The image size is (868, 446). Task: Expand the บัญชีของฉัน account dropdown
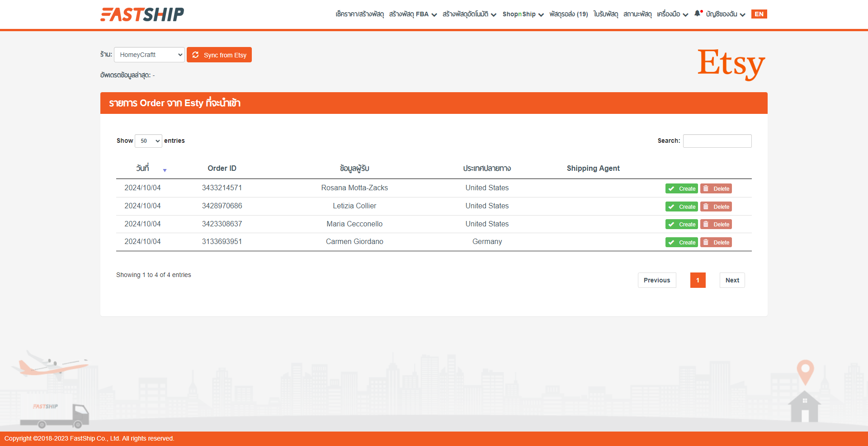[725, 14]
